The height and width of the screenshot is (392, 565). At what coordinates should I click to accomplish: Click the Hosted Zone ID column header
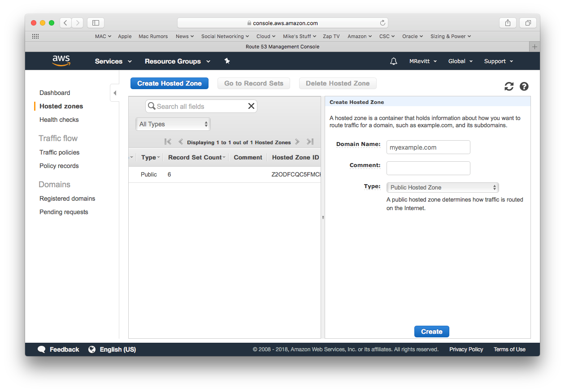(296, 157)
